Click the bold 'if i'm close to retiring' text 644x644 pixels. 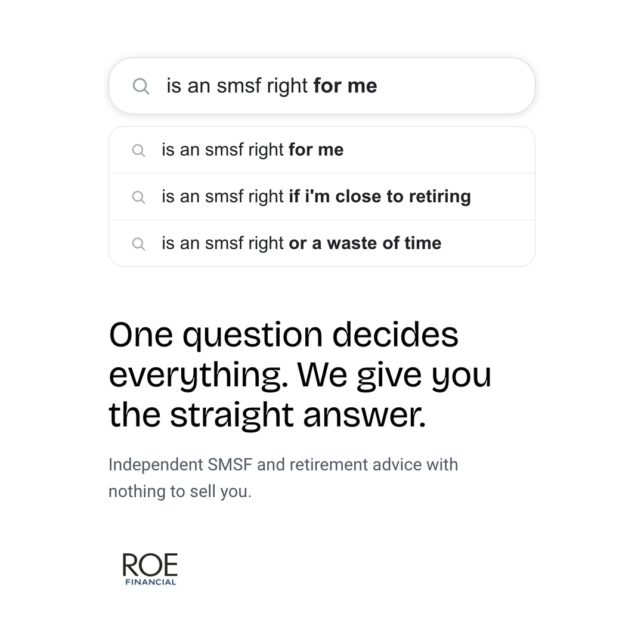pos(380,196)
